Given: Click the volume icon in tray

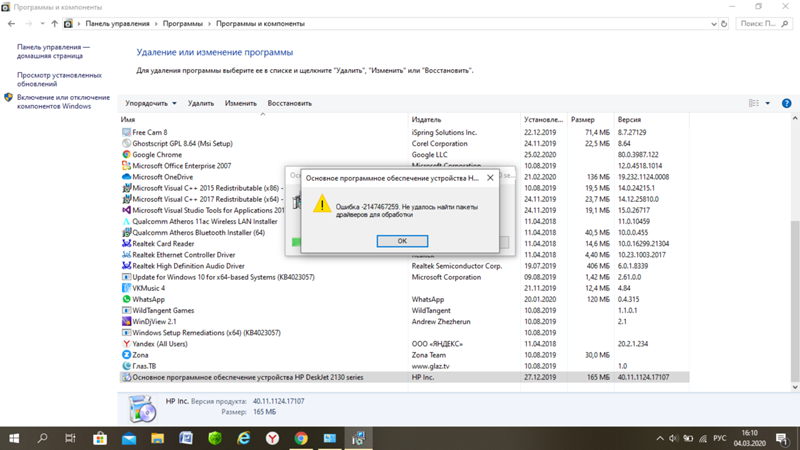Looking at the screenshot, I should (673, 438).
